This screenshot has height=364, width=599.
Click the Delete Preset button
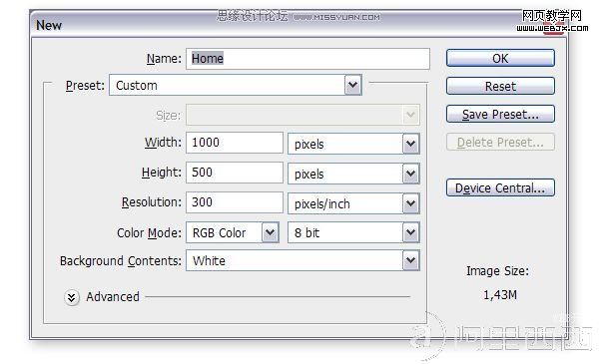(500, 142)
